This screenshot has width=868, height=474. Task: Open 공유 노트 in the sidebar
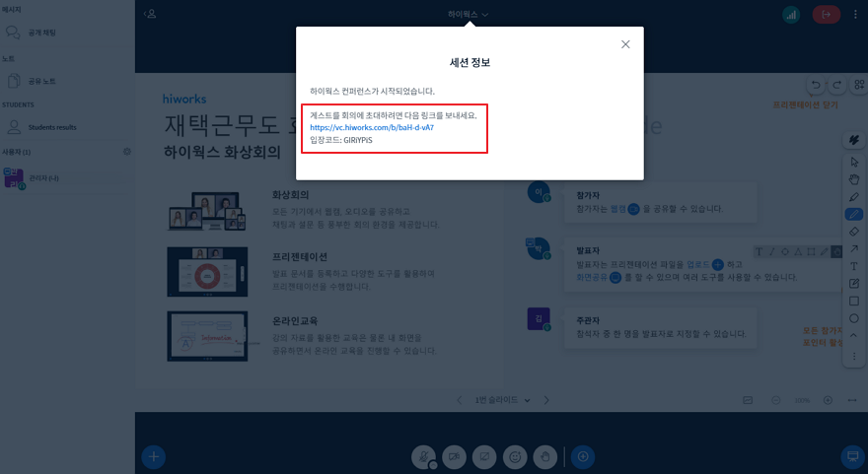tap(41, 81)
